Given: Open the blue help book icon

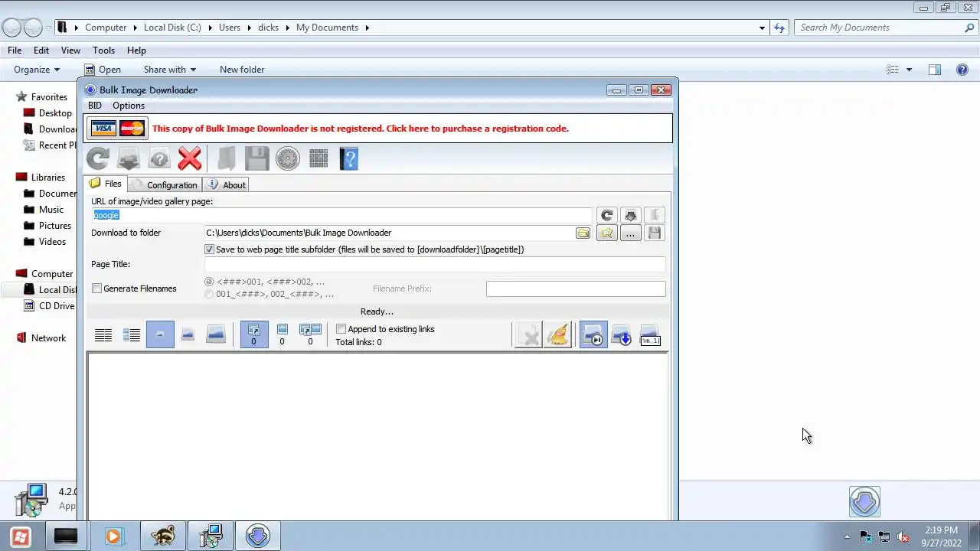Looking at the screenshot, I should point(349,158).
